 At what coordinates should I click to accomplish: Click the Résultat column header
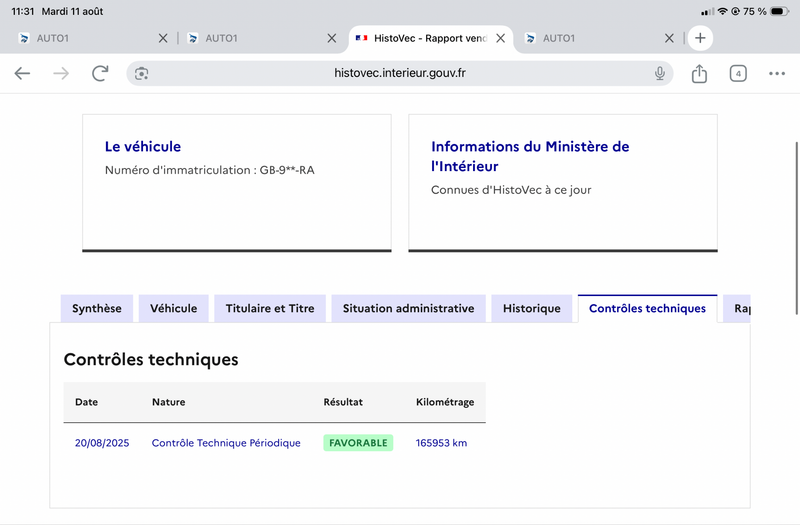(x=343, y=402)
